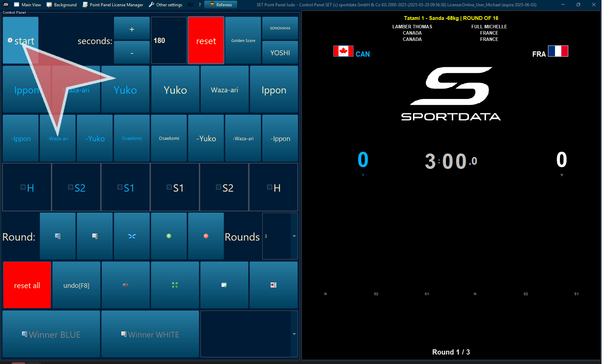Viewport: 605px width, 364px height.
Task: Click the green plus round icon
Action: 169,236
